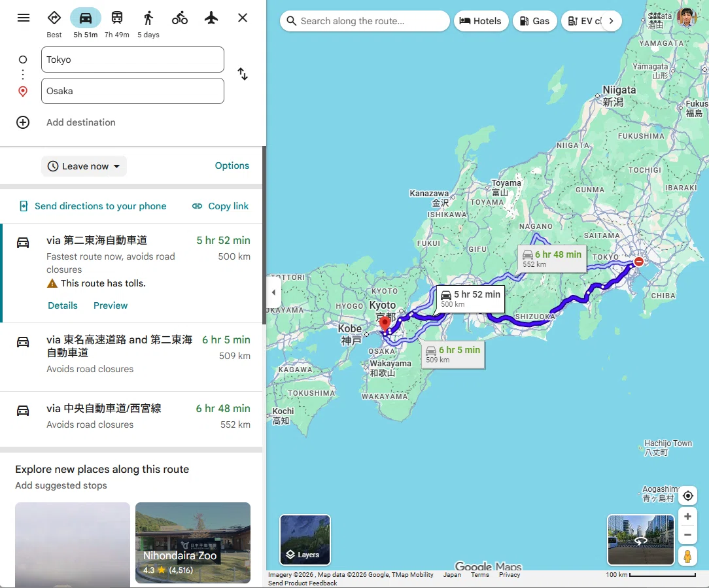Click the Osaka red destination pin
The width and height of the screenshot is (709, 588).
(385, 324)
